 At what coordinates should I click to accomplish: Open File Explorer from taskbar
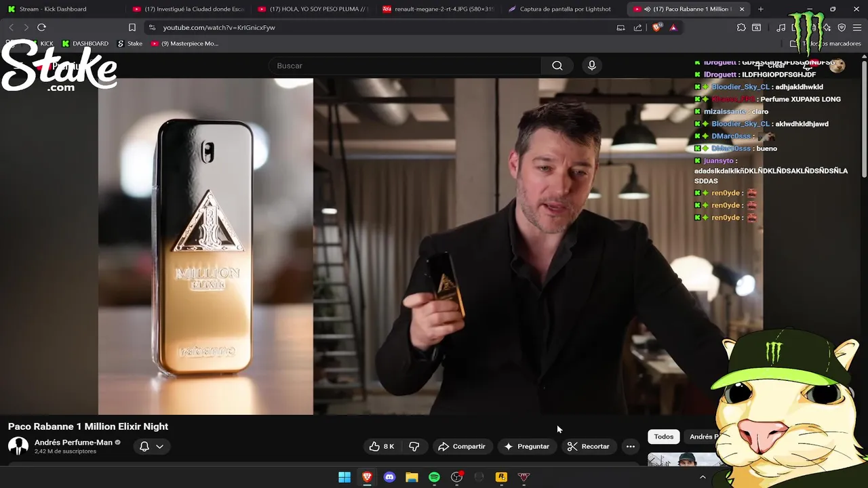coord(412,477)
